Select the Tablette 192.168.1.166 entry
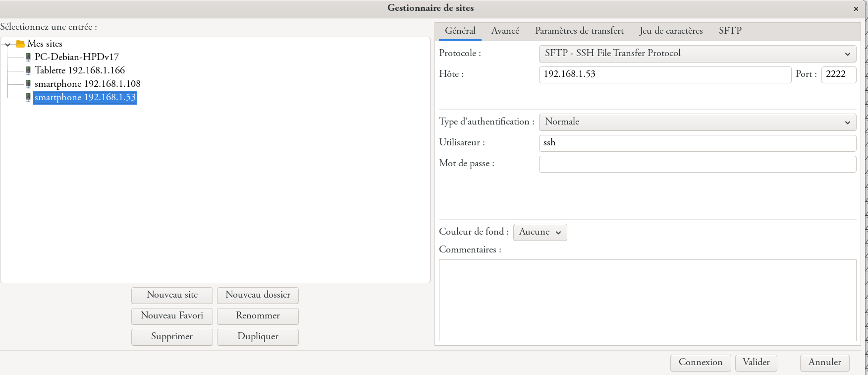 80,70
